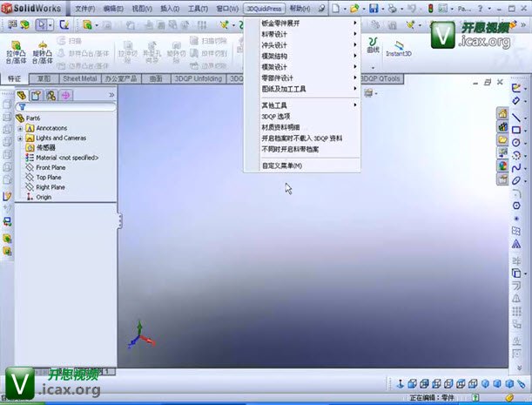This screenshot has height=405, width=532.
Task: Click the Design Library task pane icon
Action: [502, 126]
